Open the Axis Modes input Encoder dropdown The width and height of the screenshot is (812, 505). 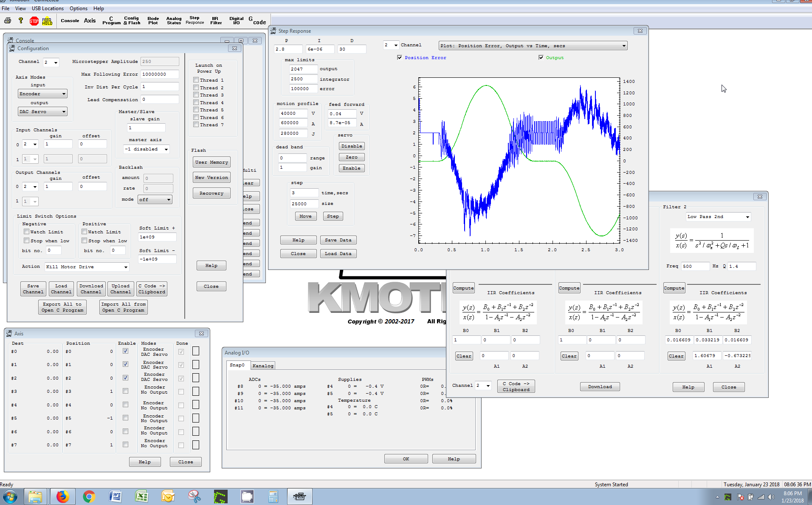coord(42,94)
